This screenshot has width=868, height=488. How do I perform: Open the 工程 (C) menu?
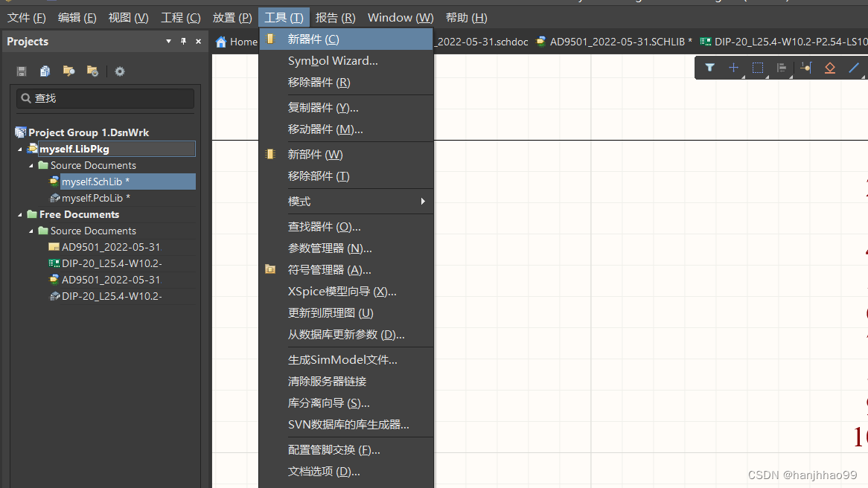click(180, 18)
